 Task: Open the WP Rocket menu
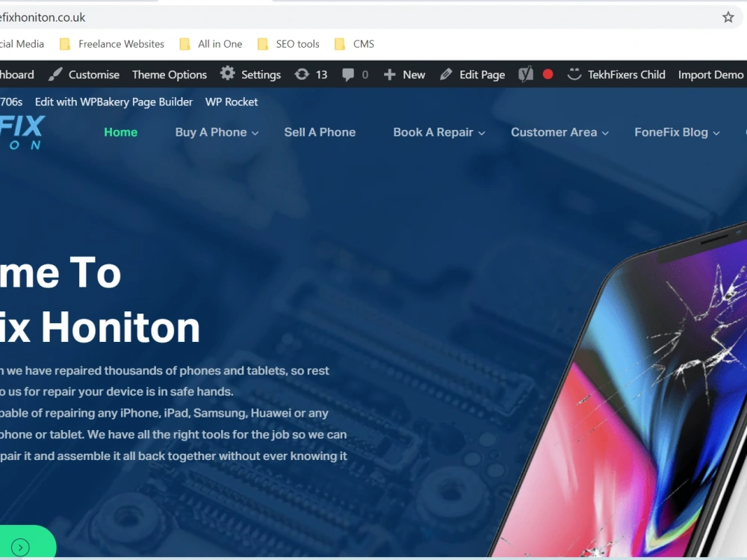pyautogui.click(x=232, y=102)
